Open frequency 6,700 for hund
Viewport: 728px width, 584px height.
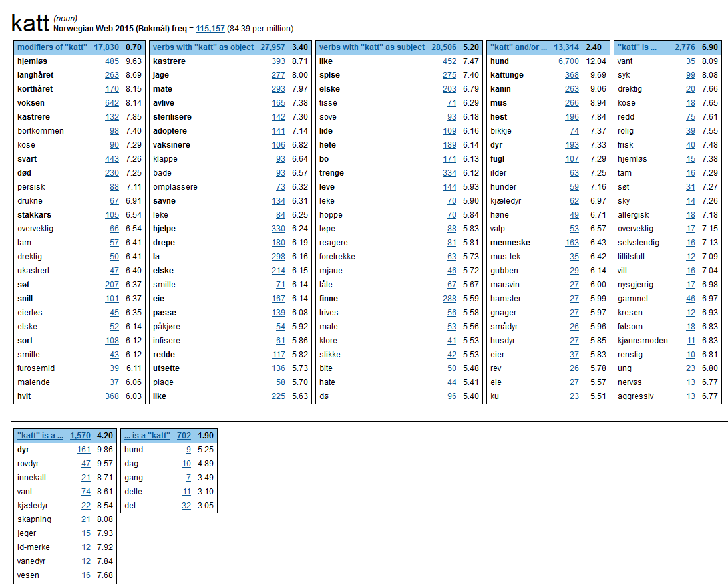click(569, 61)
